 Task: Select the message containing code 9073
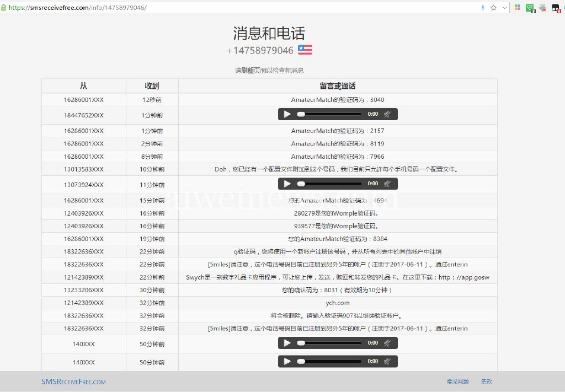click(x=336, y=316)
